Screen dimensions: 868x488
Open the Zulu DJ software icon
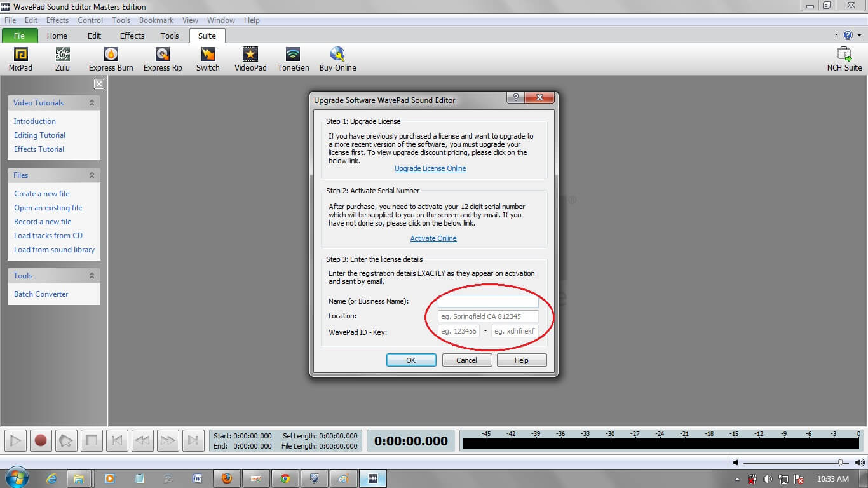point(62,59)
